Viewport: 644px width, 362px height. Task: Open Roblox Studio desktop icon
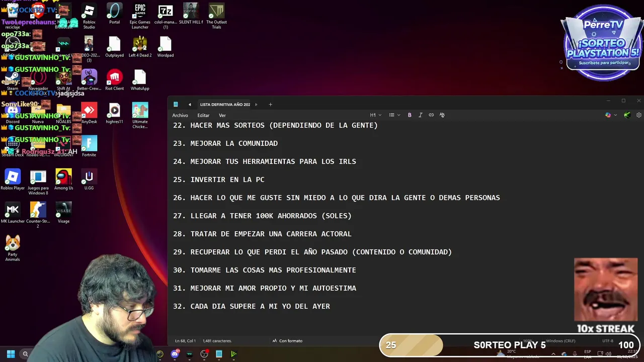pos(89,16)
